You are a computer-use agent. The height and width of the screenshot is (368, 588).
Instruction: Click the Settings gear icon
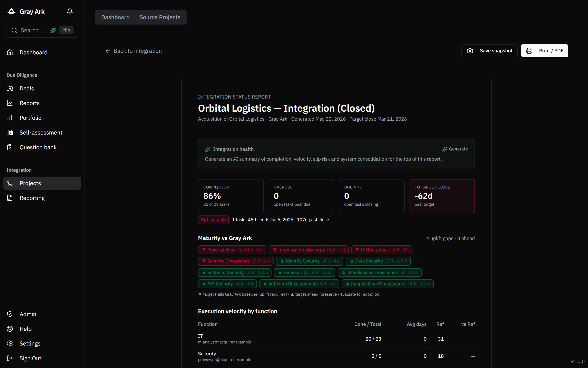(10, 343)
